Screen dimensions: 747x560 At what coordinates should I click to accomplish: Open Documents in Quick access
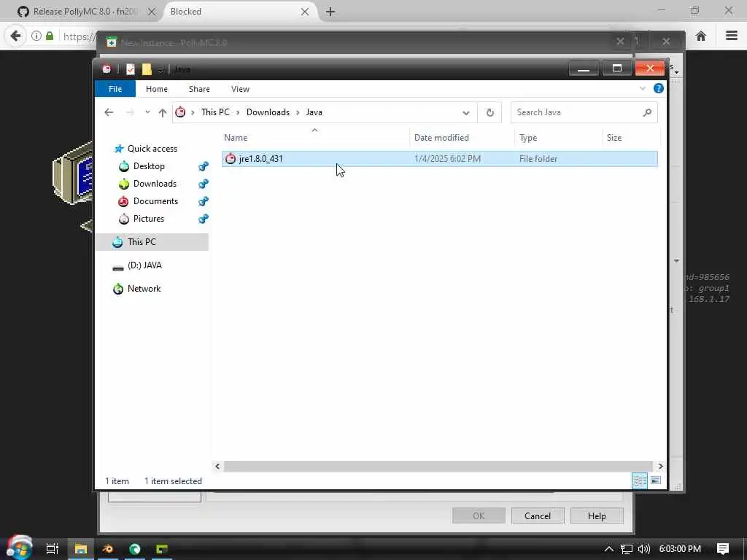(155, 201)
